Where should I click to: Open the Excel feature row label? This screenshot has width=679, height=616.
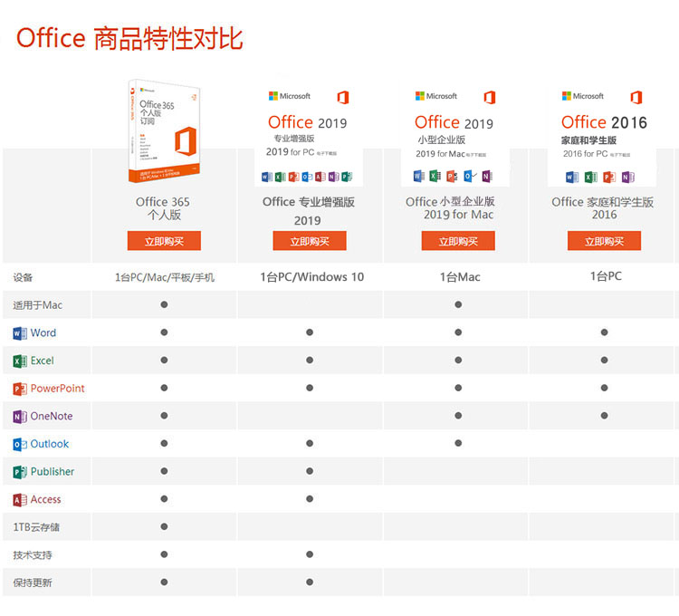tap(43, 361)
